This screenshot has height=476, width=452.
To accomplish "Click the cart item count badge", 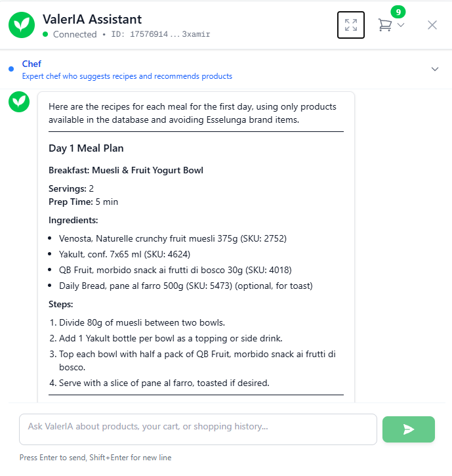I will pyautogui.click(x=398, y=12).
